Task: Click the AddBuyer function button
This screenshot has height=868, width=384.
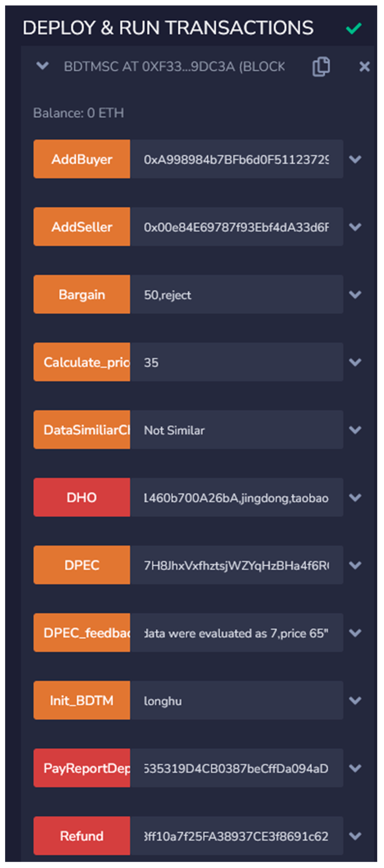Action: pyautogui.click(x=82, y=159)
